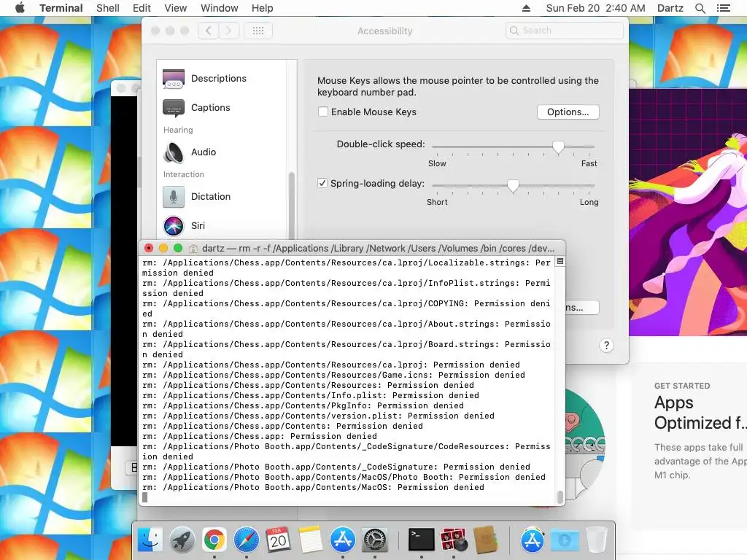
Task: Click Options button for Mouse Keys
Action: pos(568,112)
